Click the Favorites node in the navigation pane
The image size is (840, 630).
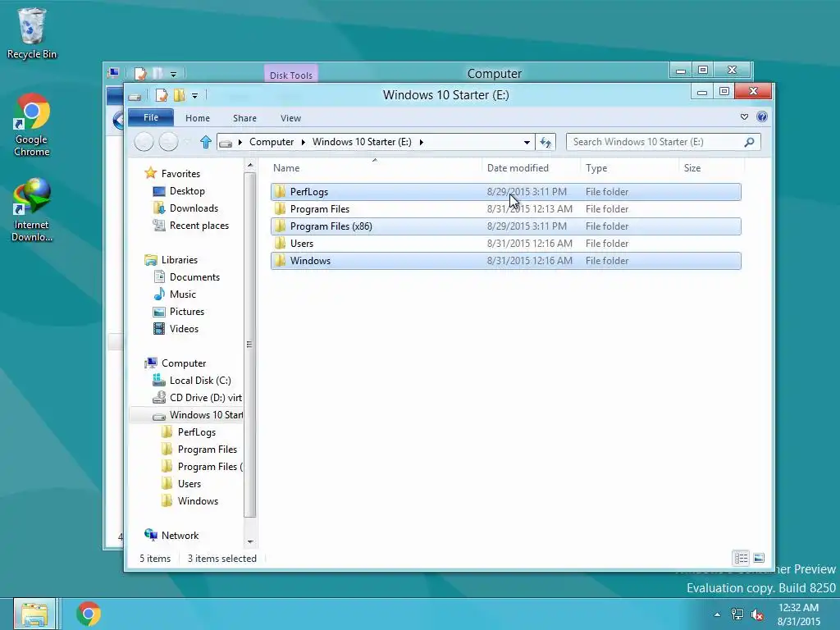pos(180,174)
